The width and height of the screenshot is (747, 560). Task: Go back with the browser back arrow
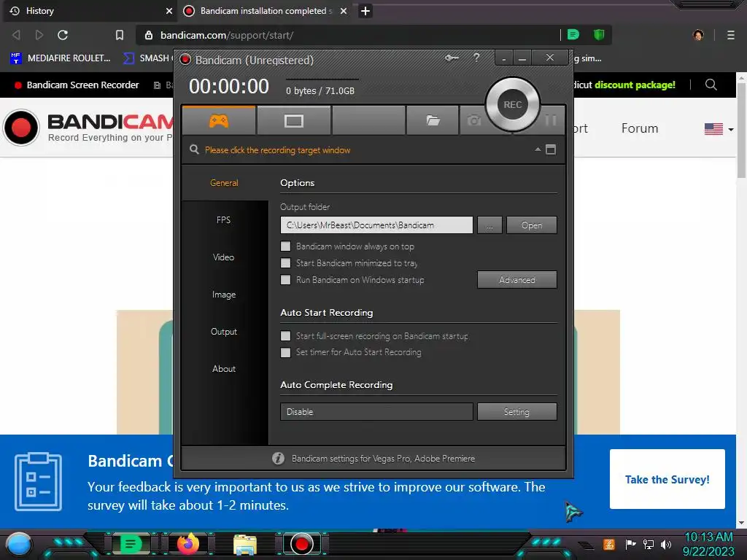[x=16, y=35]
